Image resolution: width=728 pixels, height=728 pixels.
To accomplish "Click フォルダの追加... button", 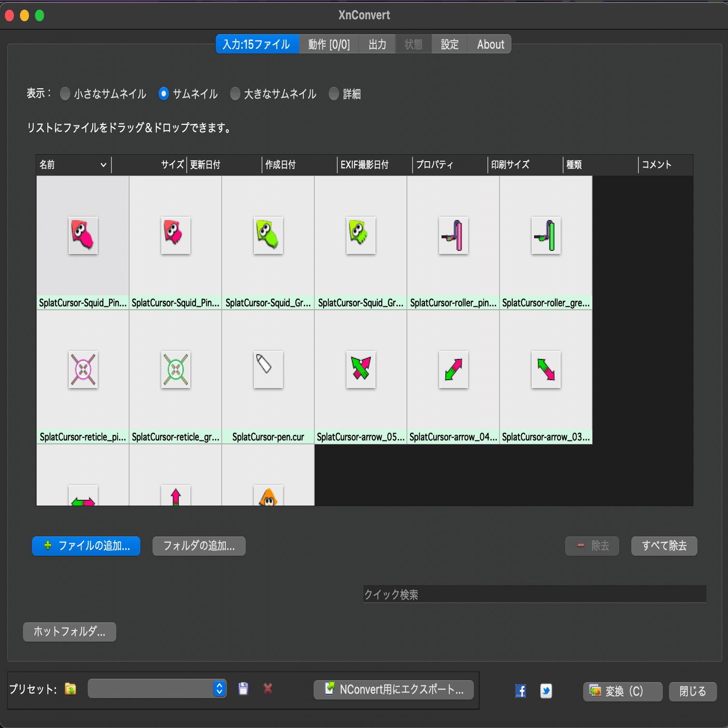I will pos(199,546).
